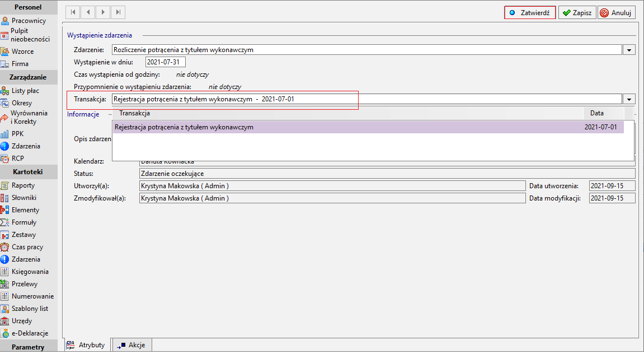Open Czas pracy in Kartoteki
The height and width of the screenshot is (354, 644).
coord(22,247)
